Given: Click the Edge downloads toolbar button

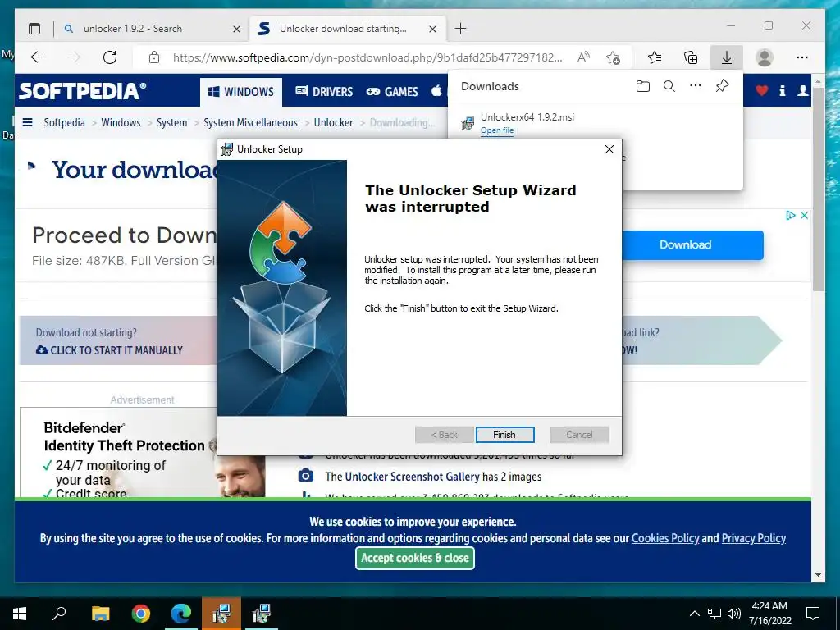Looking at the screenshot, I should (x=727, y=57).
